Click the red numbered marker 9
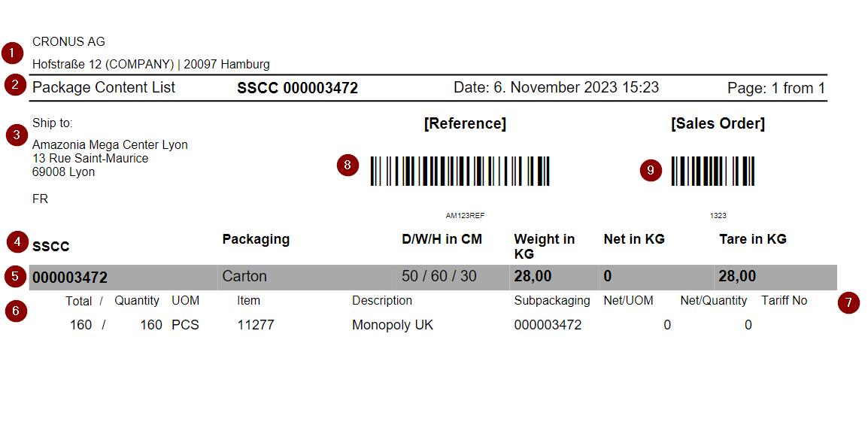This screenshot has height=431, width=868. click(651, 171)
